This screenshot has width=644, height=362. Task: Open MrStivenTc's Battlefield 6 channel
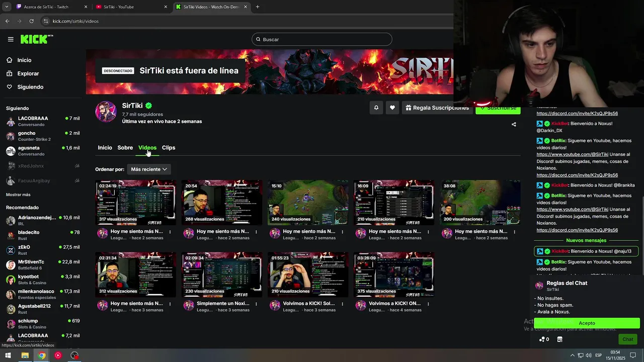pos(42,265)
